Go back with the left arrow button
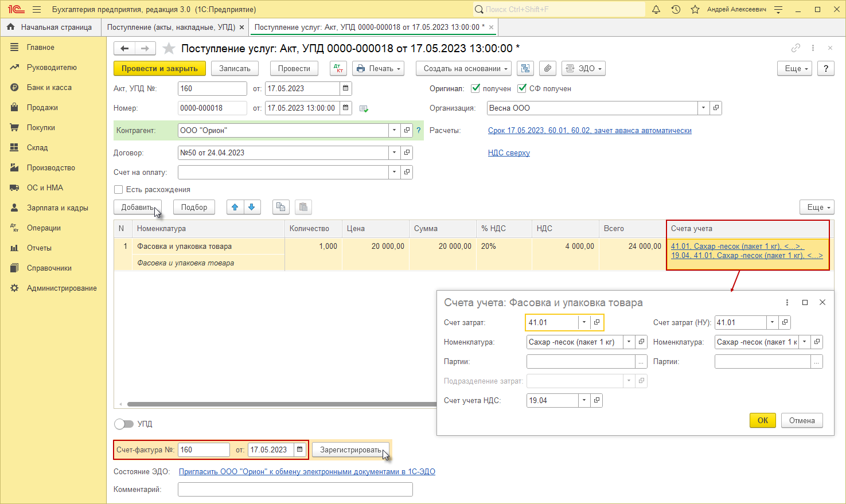 coord(124,48)
